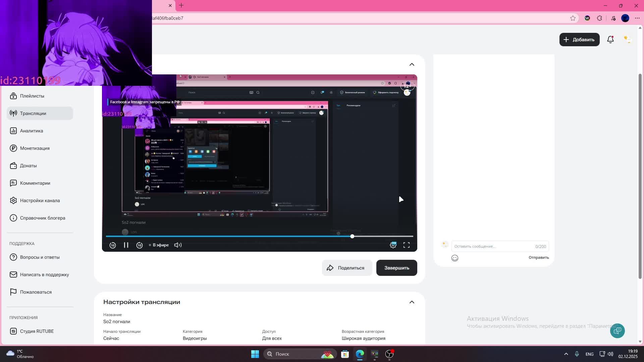Open notifications bell icon
The image size is (644, 362).
pyautogui.click(x=610, y=40)
